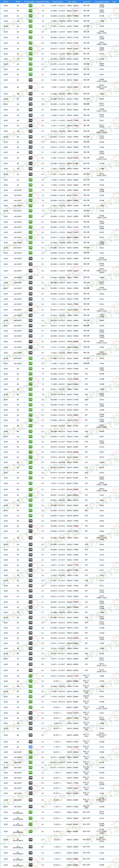Click diesel icon in A4 8K2 CAHB, CGLD, CNHC row
Image resolution: width=119 pixels, height=868 pixels.
click(30, 110)
